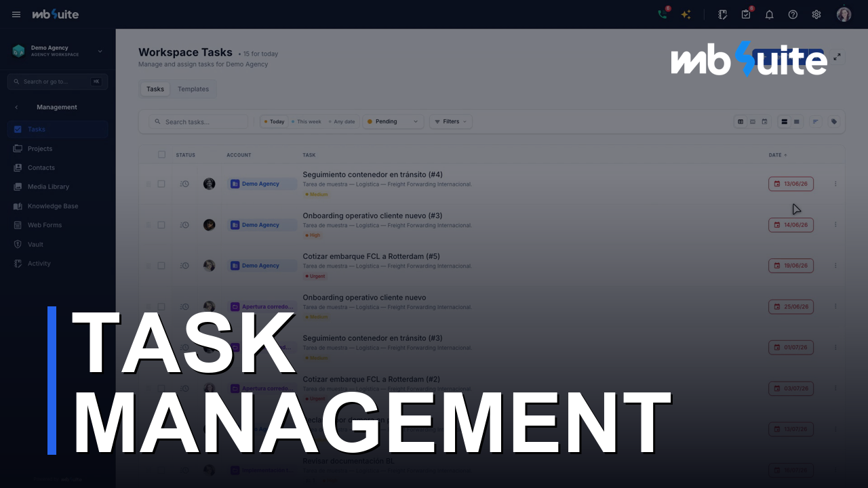Focus the Search tasks field
The image size is (868, 488).
click(x=199, y=122)
